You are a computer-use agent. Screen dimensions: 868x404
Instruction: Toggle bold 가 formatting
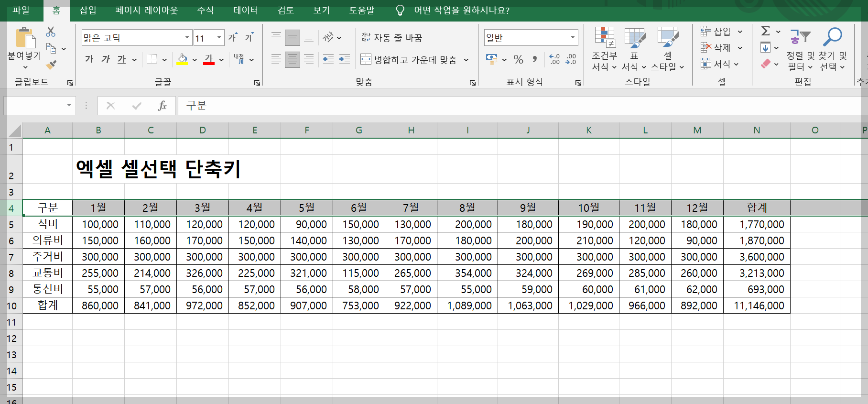89,59
